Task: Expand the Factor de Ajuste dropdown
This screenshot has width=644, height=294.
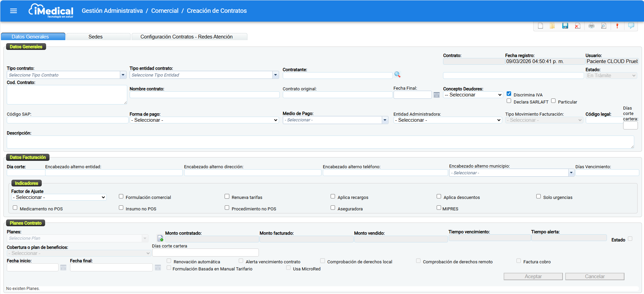Action: pyautogui.click(x=59, y=197)
